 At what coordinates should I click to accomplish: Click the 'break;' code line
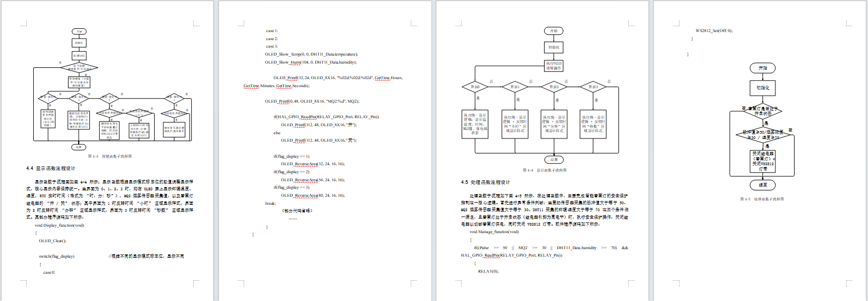click(270, 203)
